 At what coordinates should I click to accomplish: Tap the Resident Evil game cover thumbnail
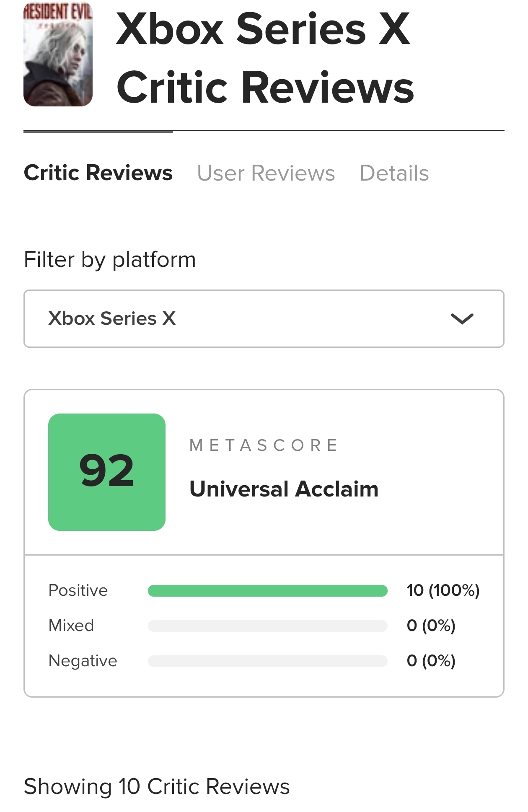(x=58, y=54)
